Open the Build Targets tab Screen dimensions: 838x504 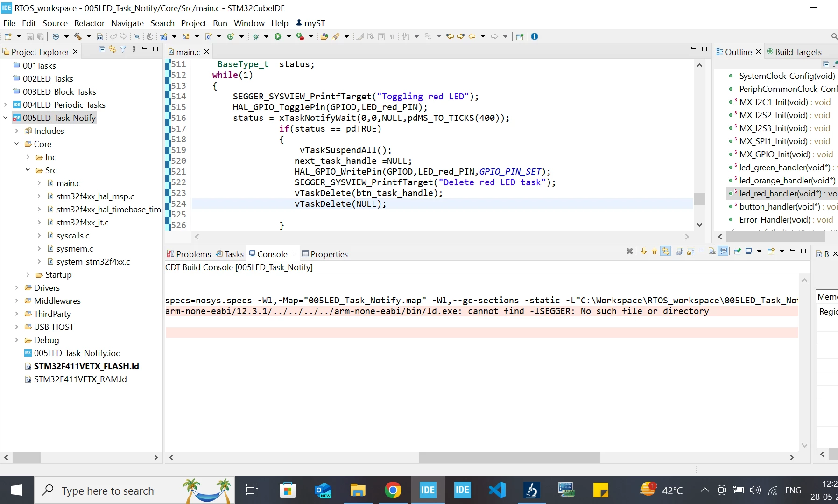794,52
